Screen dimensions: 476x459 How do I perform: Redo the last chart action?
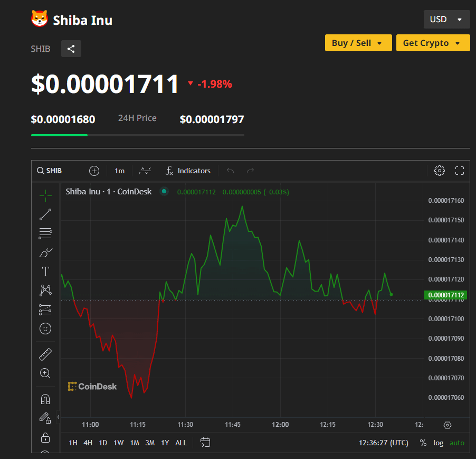[x=250, y=171]
